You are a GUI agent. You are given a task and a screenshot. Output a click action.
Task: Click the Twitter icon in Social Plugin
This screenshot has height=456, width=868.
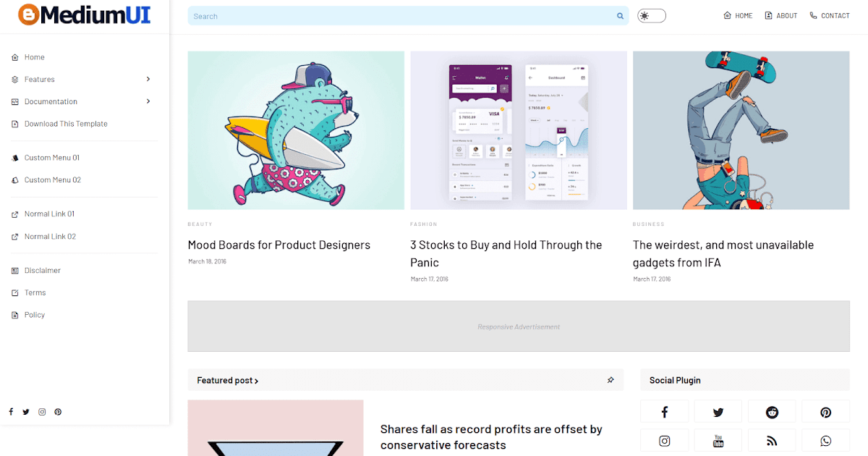718,411
